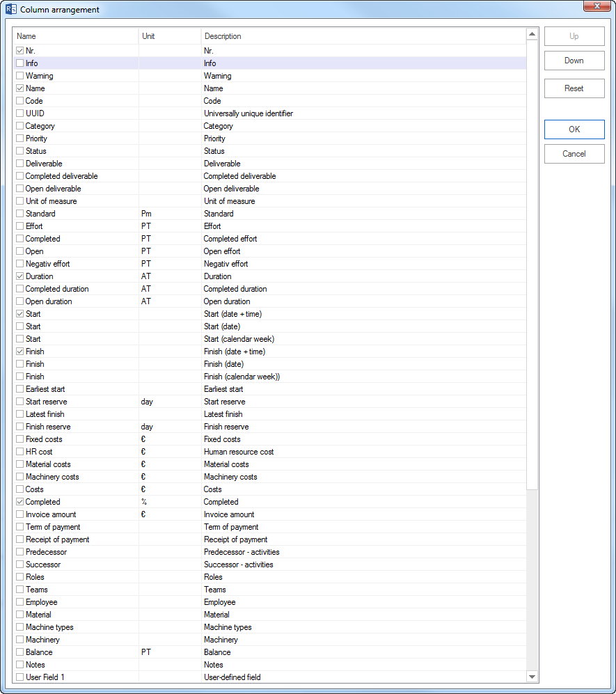Image resolution: width=616 pixels, height=694 pixels.
Task: Enable the Open effort row checkbox
Action: click(x=20, y=251)
